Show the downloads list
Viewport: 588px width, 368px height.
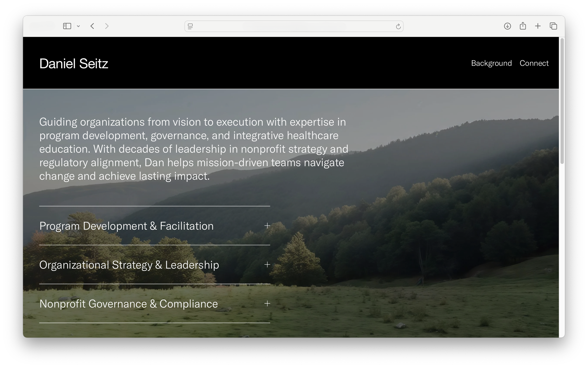click(507, 26)
